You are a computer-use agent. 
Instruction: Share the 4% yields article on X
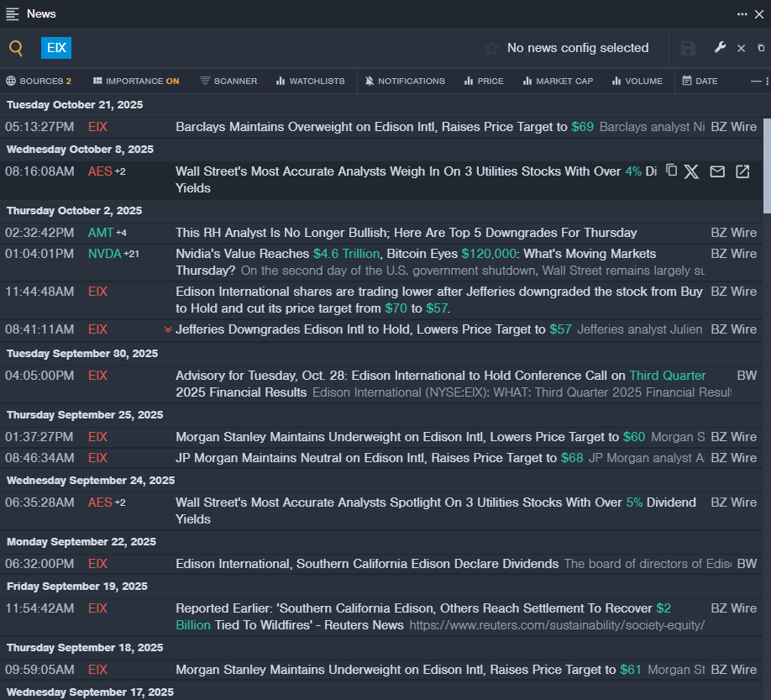point(691,171)
